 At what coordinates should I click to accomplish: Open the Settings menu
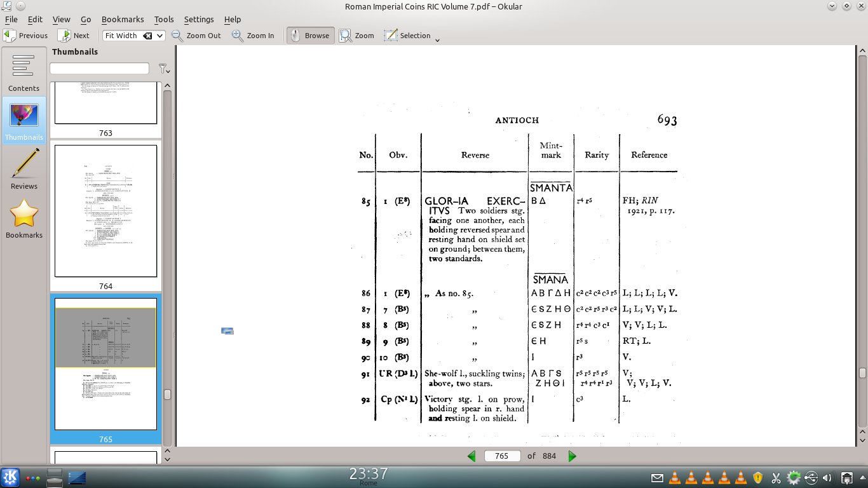click(x=198, y=19)
